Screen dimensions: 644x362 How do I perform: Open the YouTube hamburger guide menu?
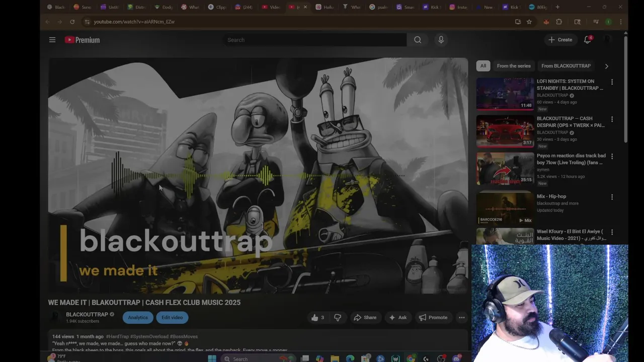coord(52,40)
